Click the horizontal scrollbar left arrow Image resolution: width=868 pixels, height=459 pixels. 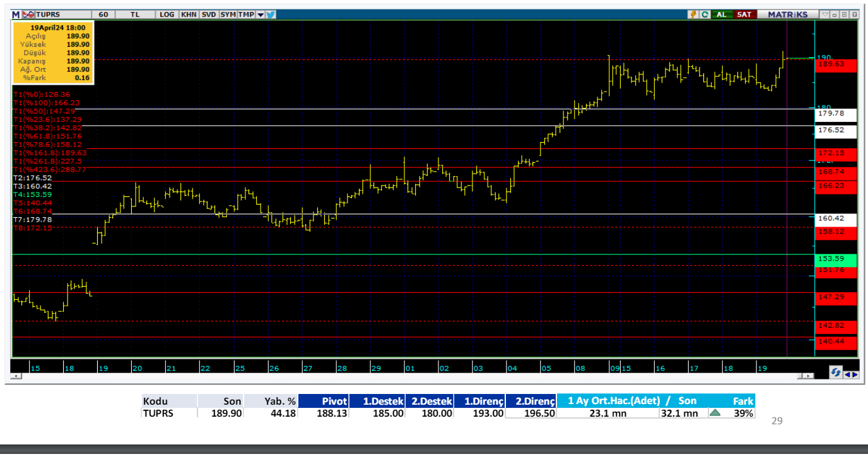point(16,376)
